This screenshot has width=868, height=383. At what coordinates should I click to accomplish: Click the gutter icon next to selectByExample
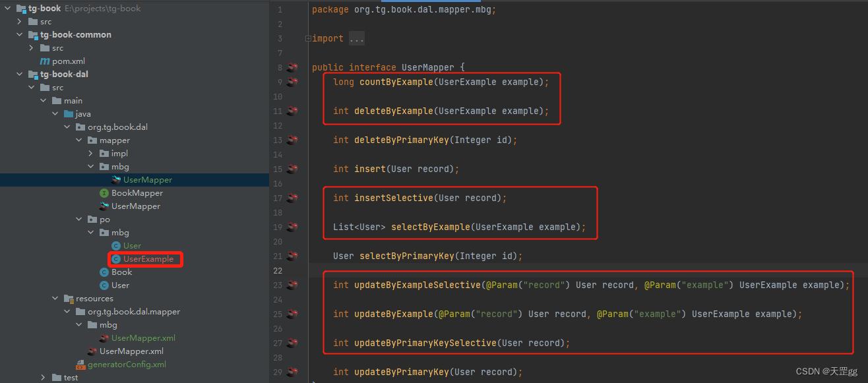pos(292,227)
